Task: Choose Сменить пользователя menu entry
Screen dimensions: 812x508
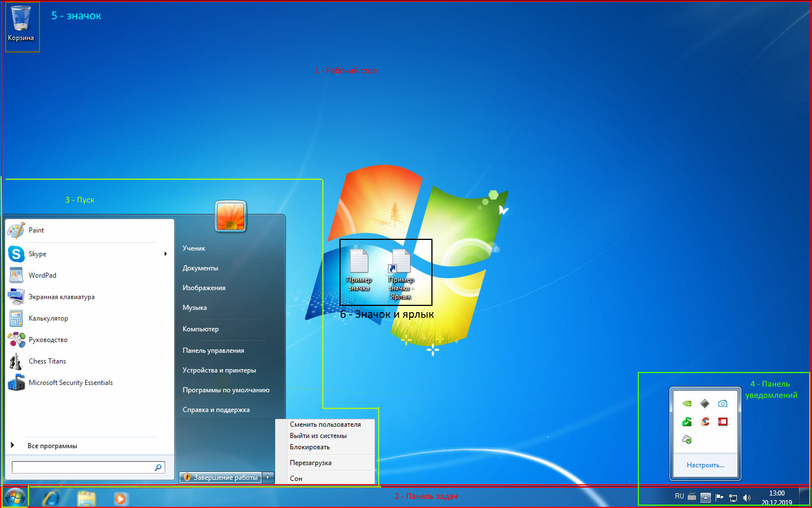Action: click(x=325, y=424)
